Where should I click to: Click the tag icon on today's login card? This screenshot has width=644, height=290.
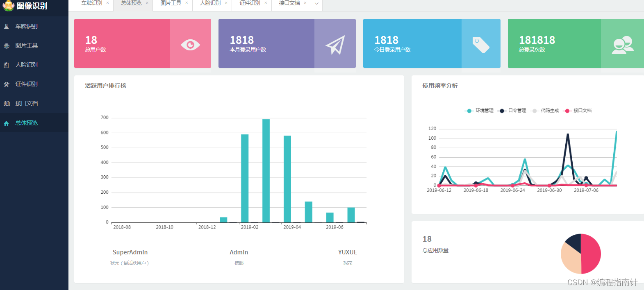481,45
